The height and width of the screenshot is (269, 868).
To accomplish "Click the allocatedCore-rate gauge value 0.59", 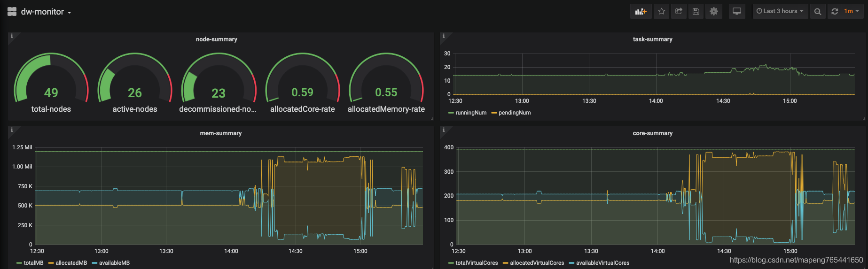I will [x=302, y=92].
